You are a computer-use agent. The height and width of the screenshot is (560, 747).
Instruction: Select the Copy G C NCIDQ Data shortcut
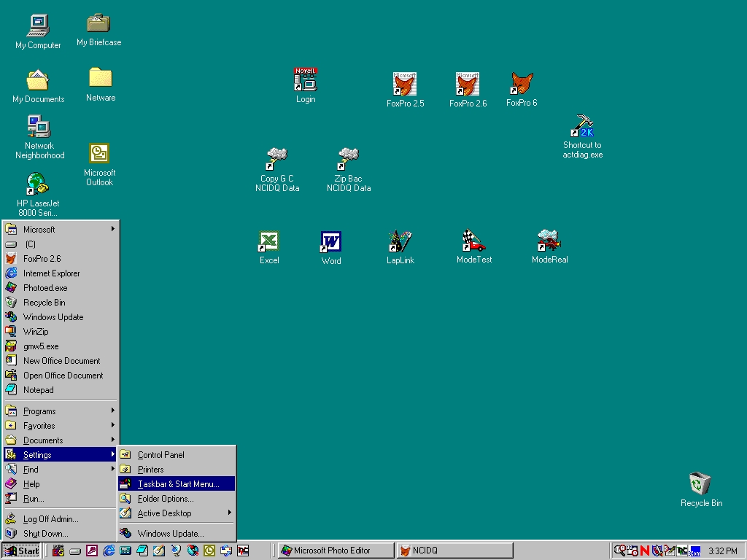[x=276, y=170]
